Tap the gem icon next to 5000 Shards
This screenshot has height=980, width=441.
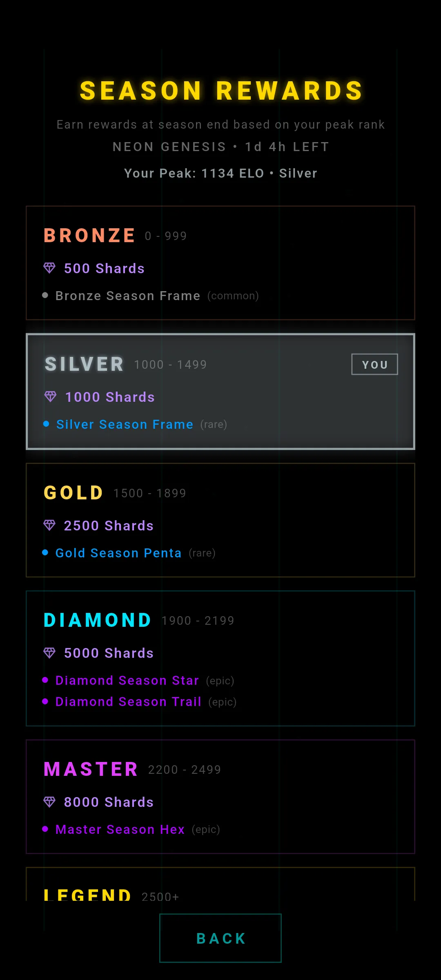tap(50, 653)
